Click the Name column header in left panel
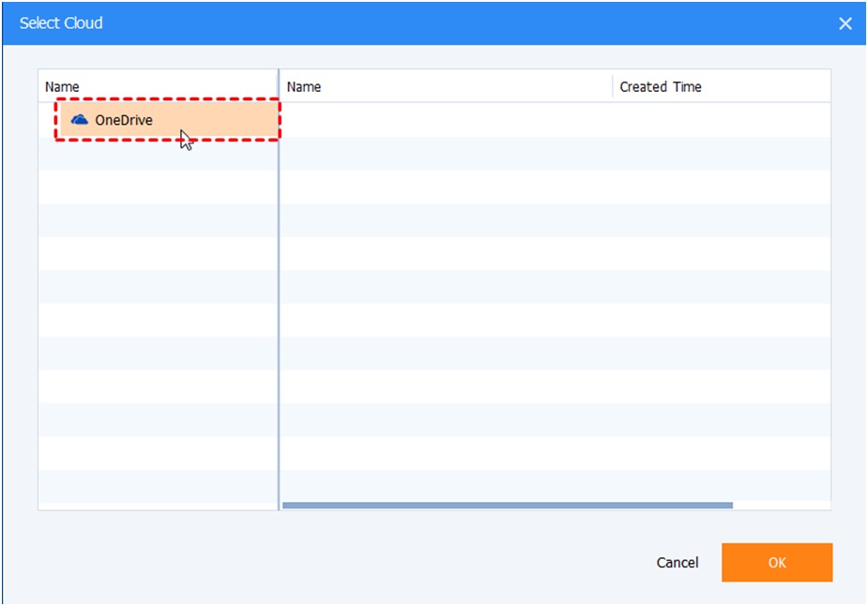 61,86
